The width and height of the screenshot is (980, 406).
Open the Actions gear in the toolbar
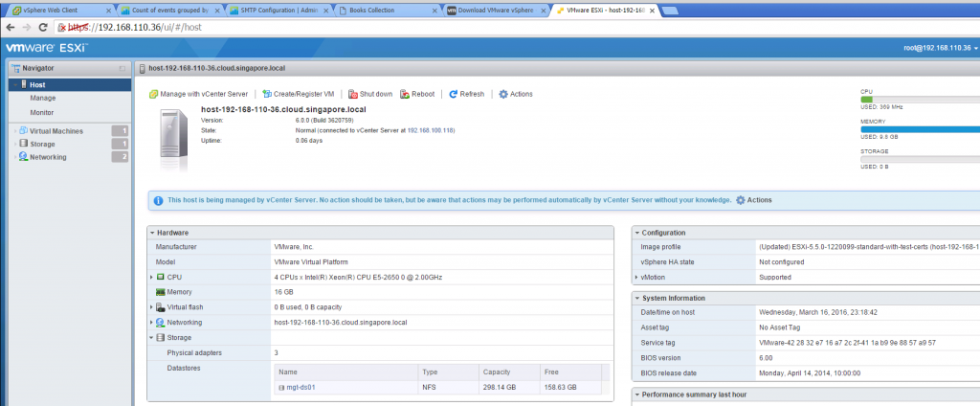[503, 95]
